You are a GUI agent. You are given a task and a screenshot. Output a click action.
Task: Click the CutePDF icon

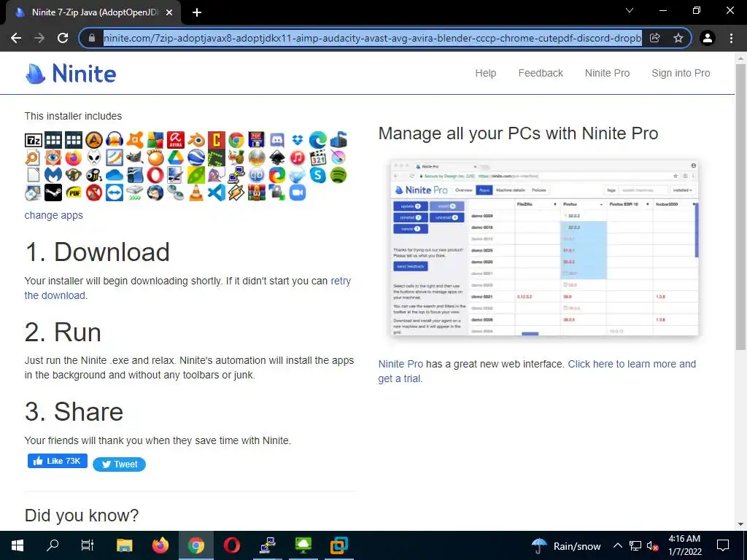coord(257,140)
